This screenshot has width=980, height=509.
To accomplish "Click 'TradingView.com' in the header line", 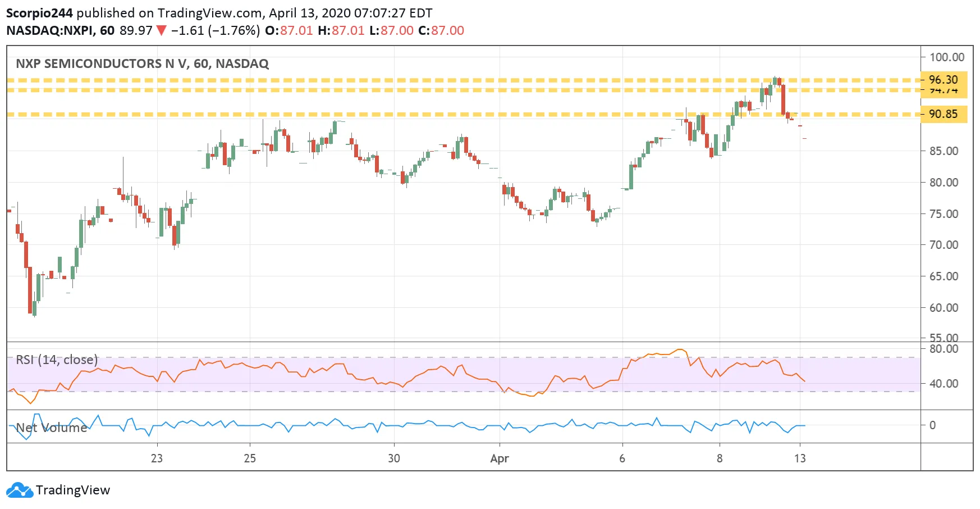I will [x=209, y=13].
